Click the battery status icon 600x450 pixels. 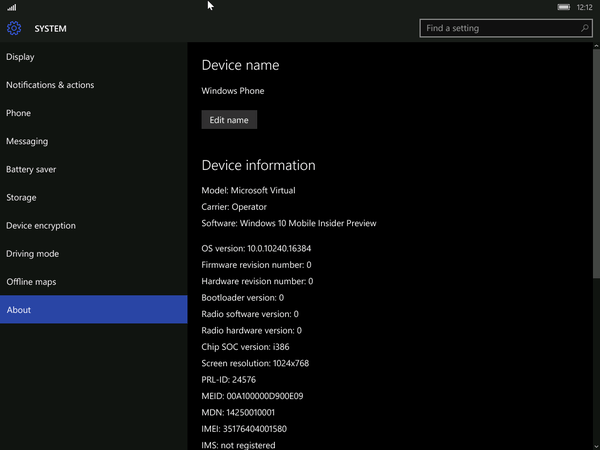[x=563, y=7]
